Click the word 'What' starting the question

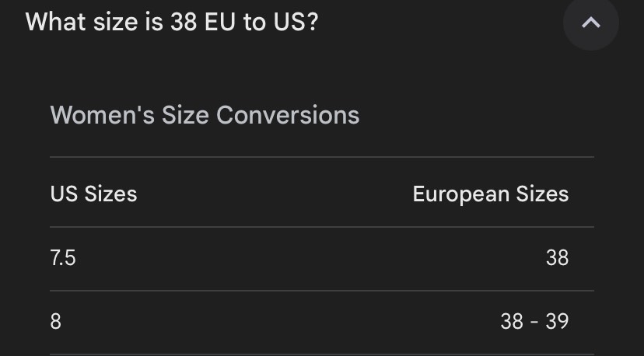[x=56, y=22]
